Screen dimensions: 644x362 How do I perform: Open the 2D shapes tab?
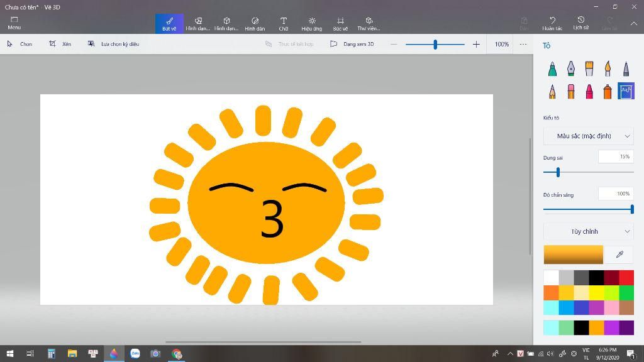point(197,23)
